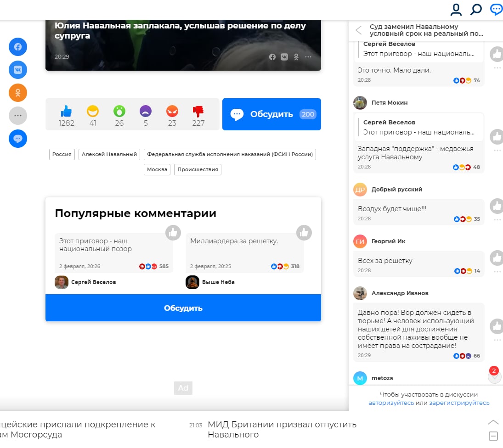Image resolution: width=503 pixels, height=448 pixels.
Task: Click the blue comment bubble sidebar icon
Action: [18, 139]
